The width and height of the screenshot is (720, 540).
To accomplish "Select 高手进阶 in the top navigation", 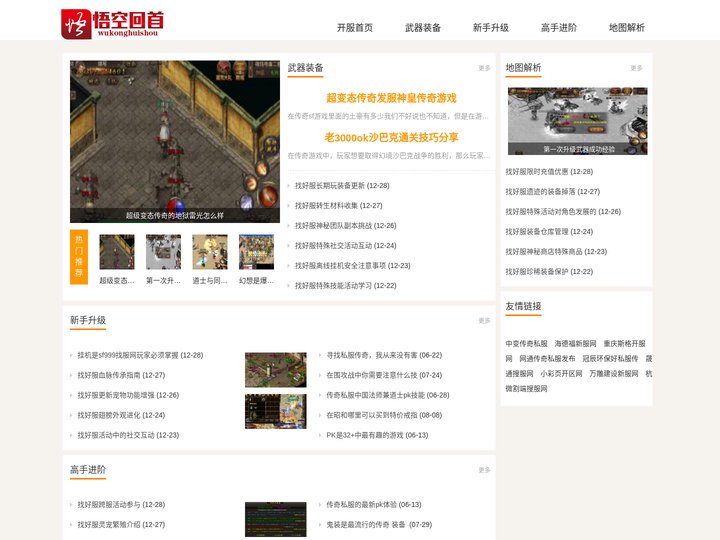I will [559, 28].
